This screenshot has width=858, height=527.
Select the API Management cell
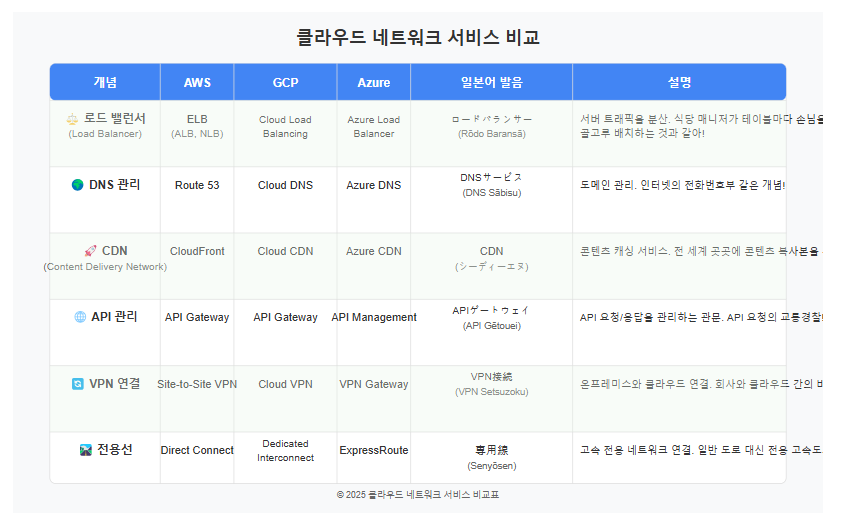pyautogui.click(x=374, y=332)
